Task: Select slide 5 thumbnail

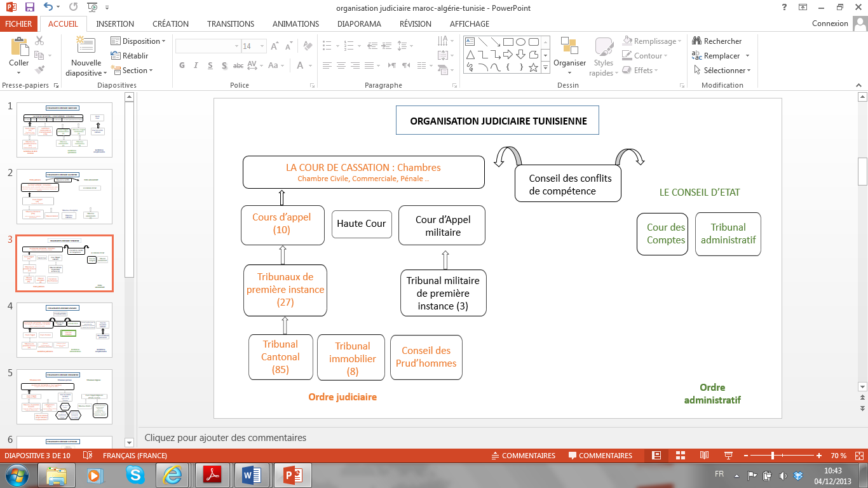Action: point(64,396)
